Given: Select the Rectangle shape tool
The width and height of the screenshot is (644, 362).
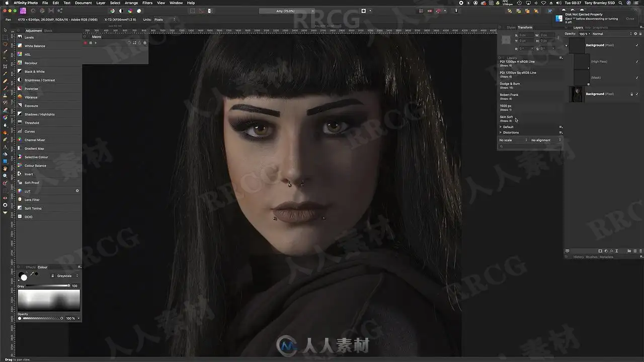Looking at the screenshot, I should [x=5, y=161].
